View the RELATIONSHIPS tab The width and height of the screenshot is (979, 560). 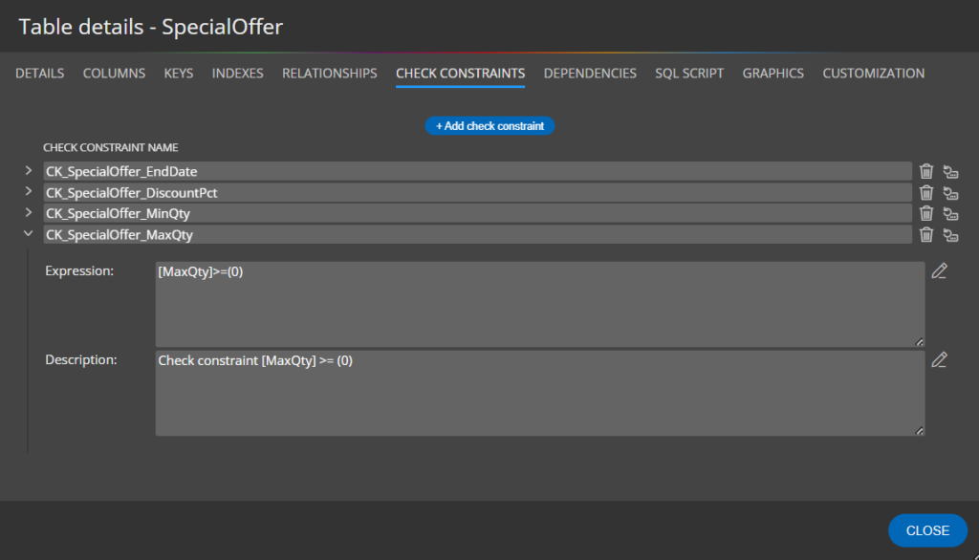329,73
